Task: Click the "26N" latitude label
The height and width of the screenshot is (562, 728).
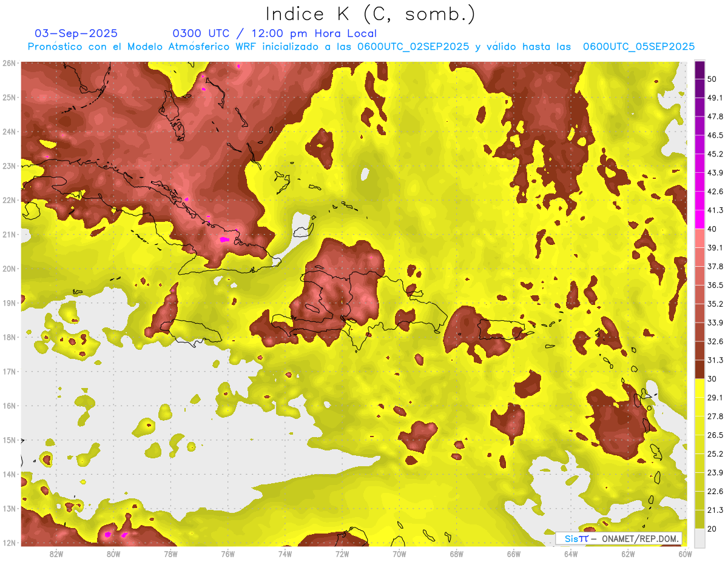Action: coord(9,63)
